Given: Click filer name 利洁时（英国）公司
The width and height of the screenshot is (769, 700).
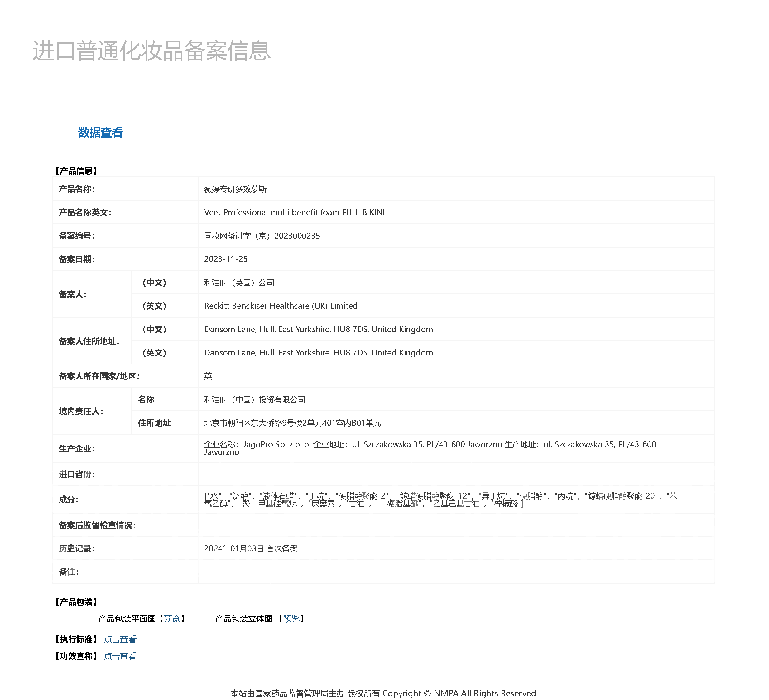Looking at the screenshot, I should (x=239, y=283).
